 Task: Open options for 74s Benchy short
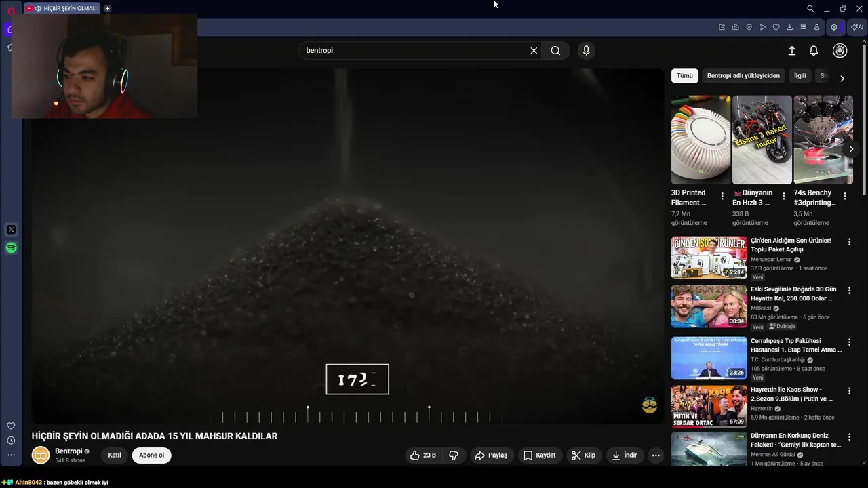845,197
